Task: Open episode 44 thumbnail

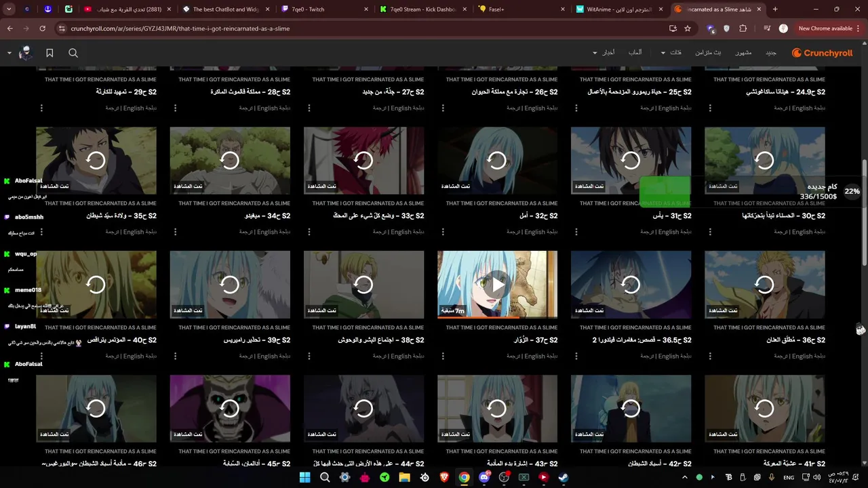Action: tap(363, 409)
